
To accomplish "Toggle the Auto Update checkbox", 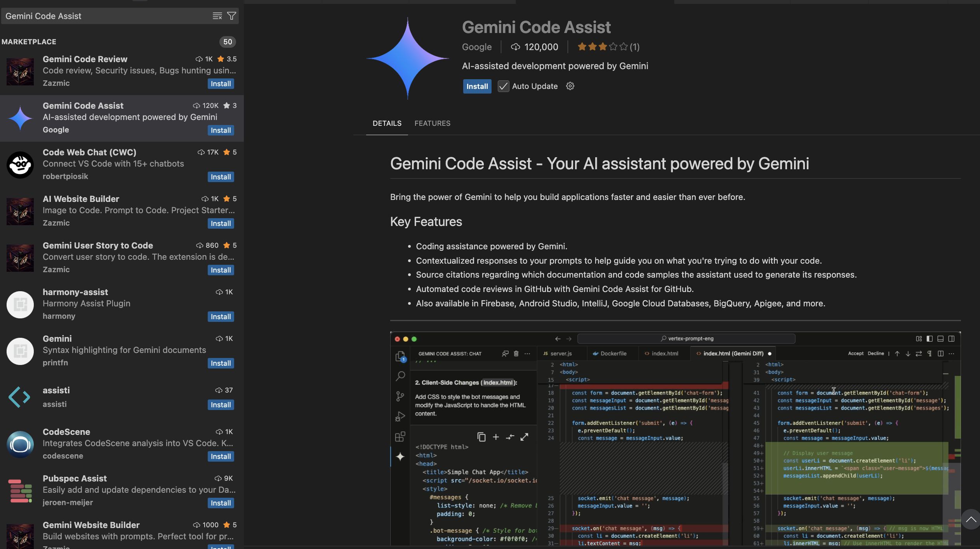I will pyautogui.click(x=503, y=86).
